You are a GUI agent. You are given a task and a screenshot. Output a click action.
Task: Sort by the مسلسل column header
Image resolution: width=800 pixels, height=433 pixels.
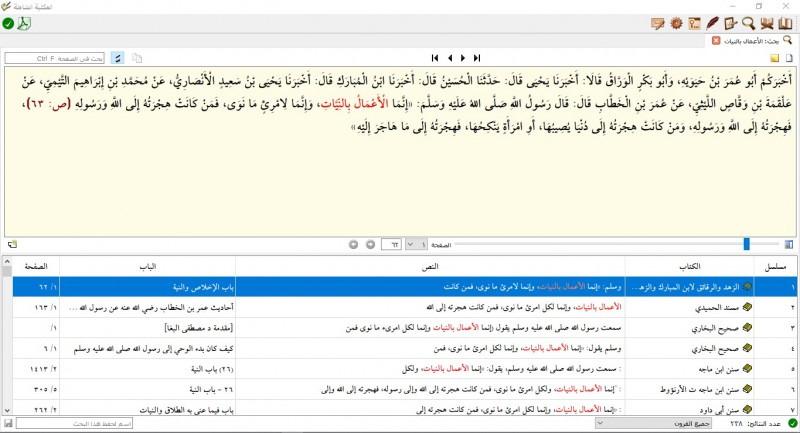click(776, 267)
